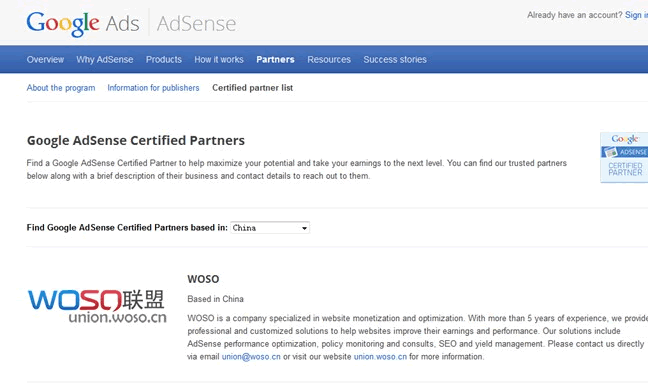Image resolution: width=648 pixels, height=392 pixels.
Task: Open the Why AdSense nav item
Action: 105,59
